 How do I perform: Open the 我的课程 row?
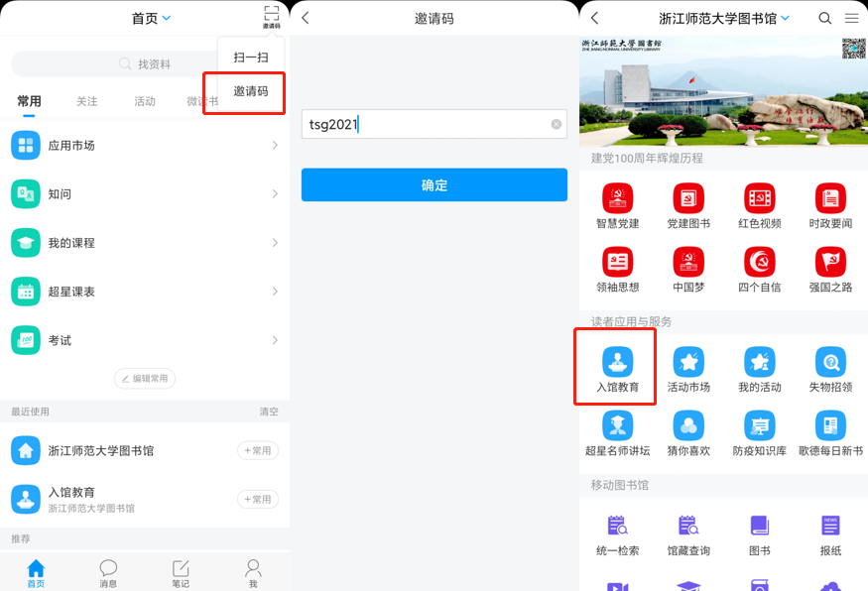coord(145,242)
